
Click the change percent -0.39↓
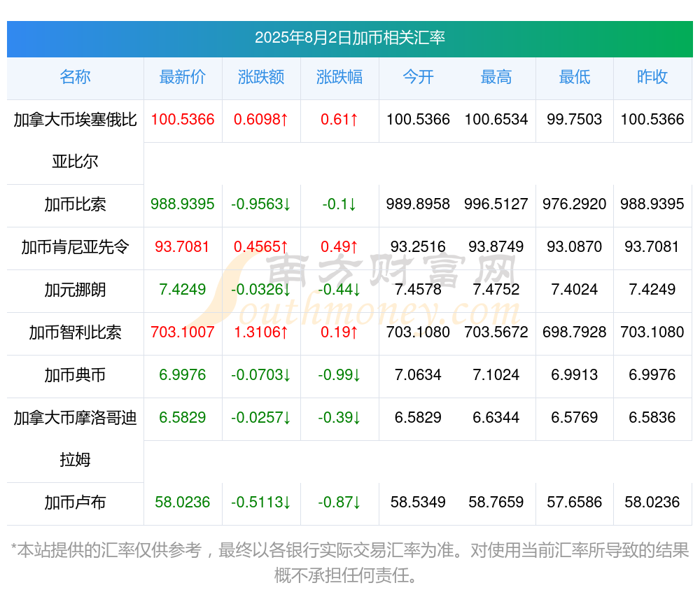coord(339,418)
